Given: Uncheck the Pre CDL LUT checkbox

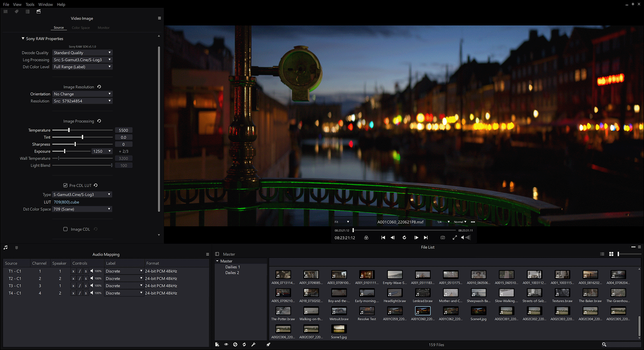Looking at the screenshot, I should click(65, 185).
